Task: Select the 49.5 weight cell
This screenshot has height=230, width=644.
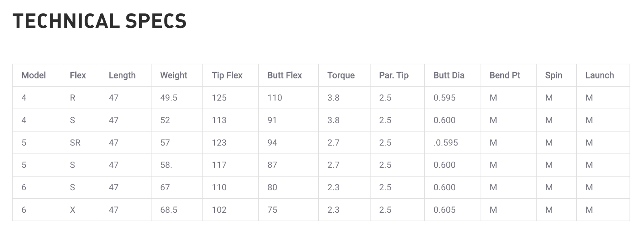Action: 169,98
